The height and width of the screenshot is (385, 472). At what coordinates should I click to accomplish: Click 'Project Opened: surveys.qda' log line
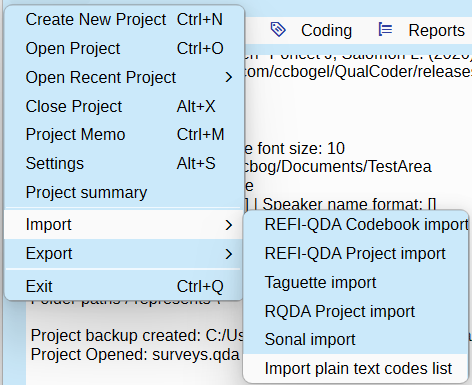pos(135,355)
